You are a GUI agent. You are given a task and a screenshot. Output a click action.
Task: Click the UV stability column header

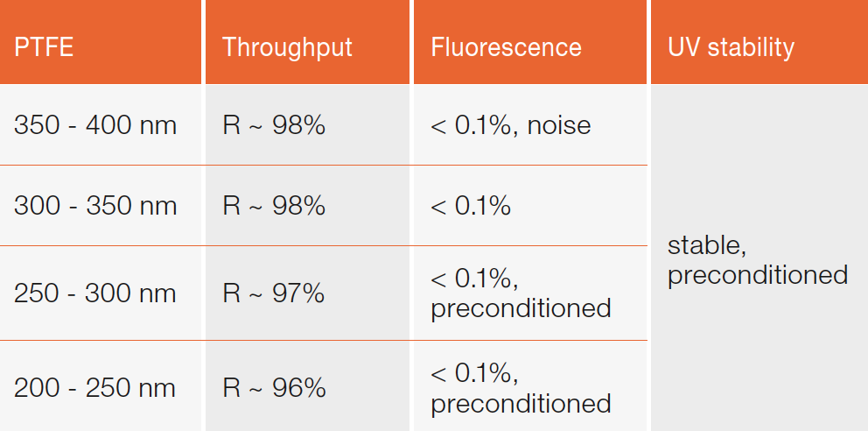click(731, 47)
